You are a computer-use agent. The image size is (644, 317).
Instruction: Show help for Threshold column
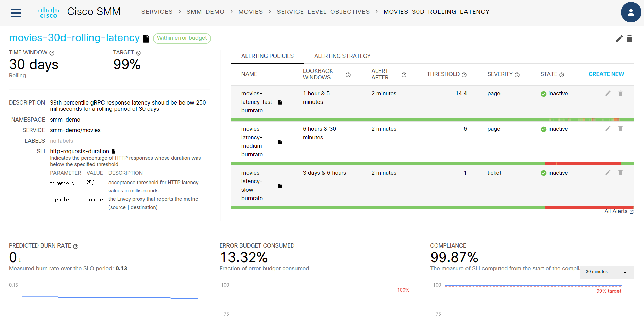click(x=464, y=75)
